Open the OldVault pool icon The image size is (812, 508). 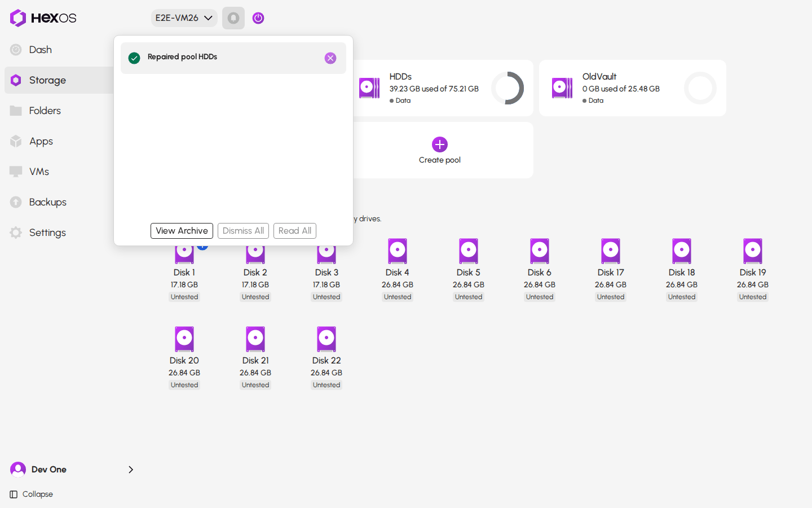coord(562,88)
